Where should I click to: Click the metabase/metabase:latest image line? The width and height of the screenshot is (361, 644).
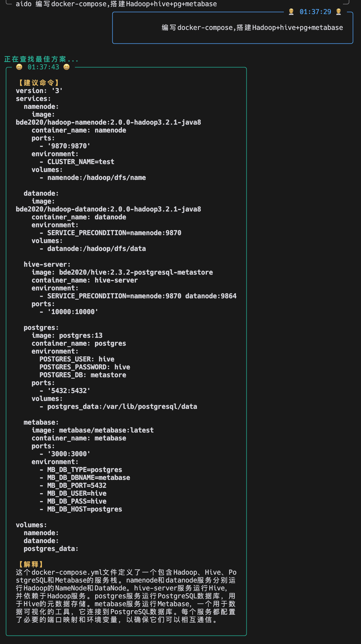point(93,430)
